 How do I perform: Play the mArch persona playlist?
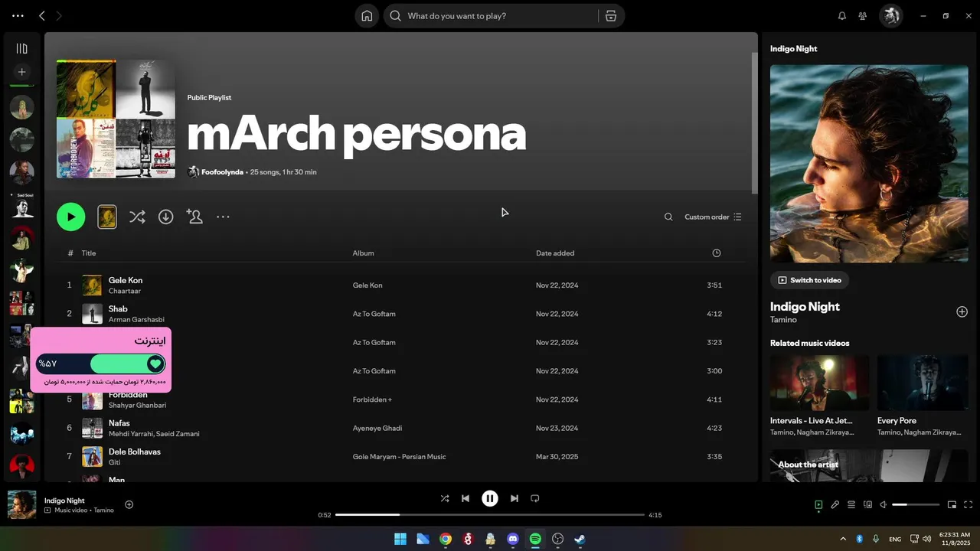pyautogui.click(x=70, y=217)
